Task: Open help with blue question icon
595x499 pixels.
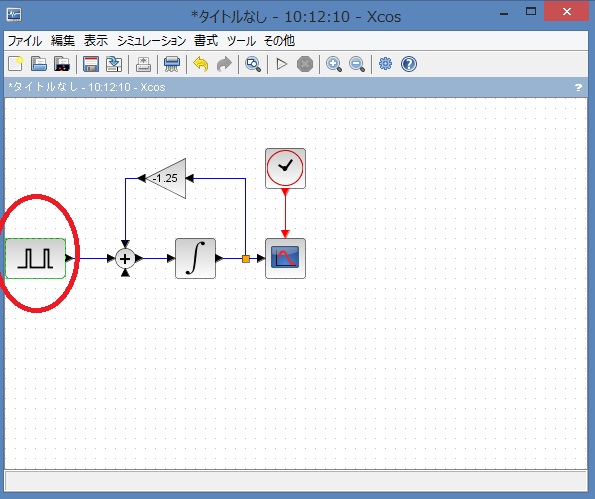Action: 409,64
